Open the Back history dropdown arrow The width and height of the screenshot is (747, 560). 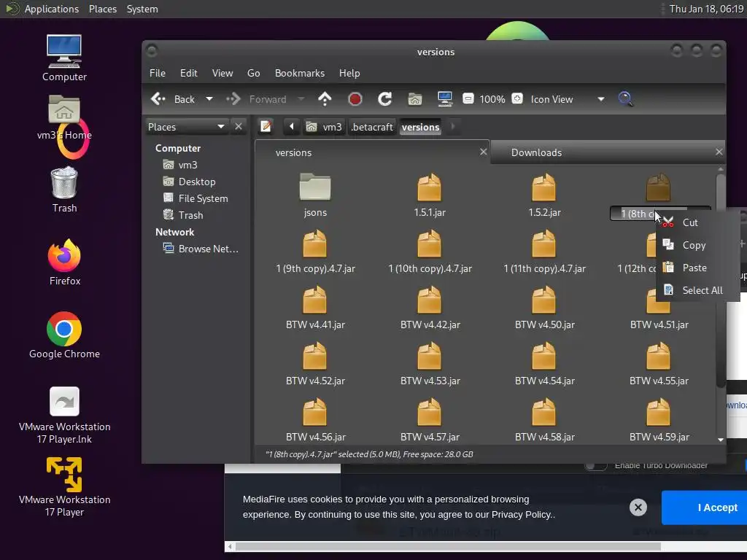pyautogui.click(x=209, y=99)
